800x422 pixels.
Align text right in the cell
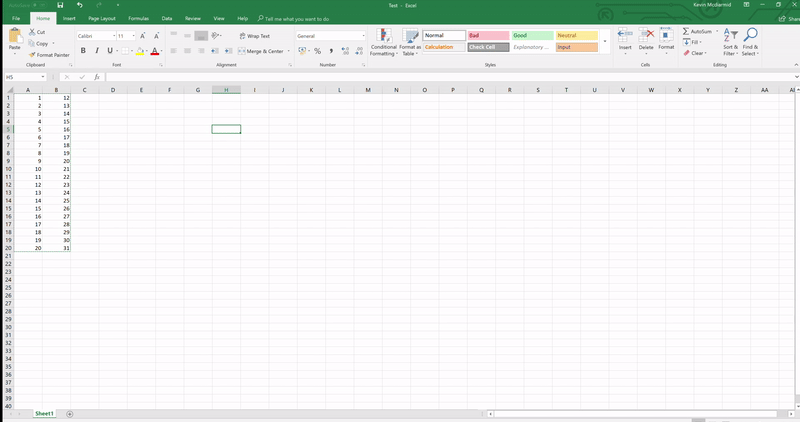point(201,51)
